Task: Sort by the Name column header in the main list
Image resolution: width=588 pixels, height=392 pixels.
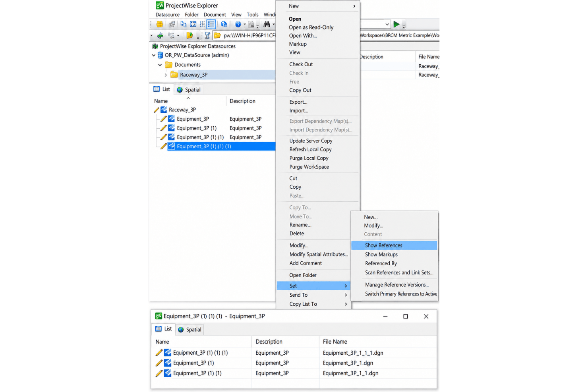Action: [x=161, y=101]
